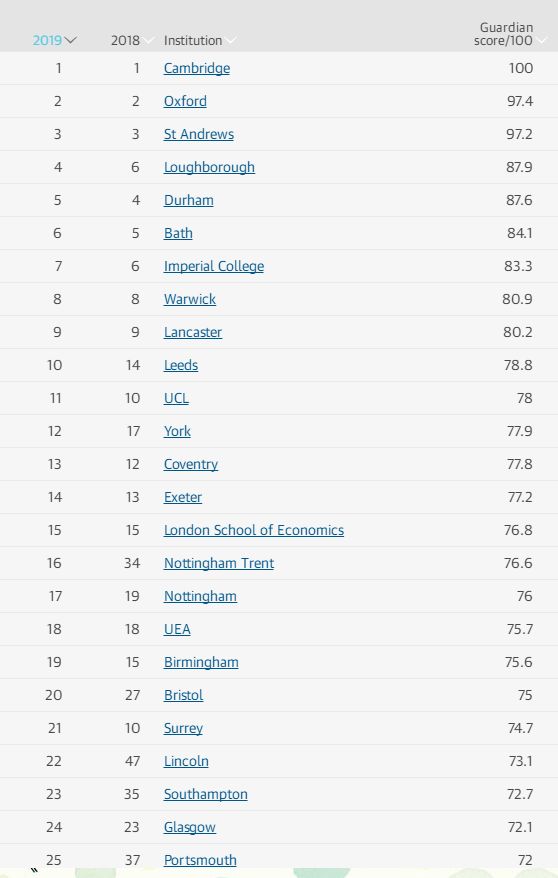Open the Southampton link
Viewport: 558px width, 878px height.
[205, 795]
